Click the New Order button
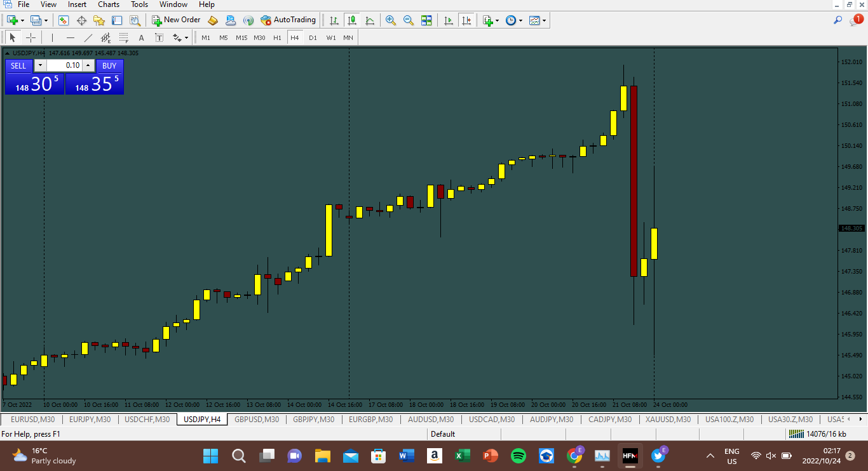 [176, 20]
